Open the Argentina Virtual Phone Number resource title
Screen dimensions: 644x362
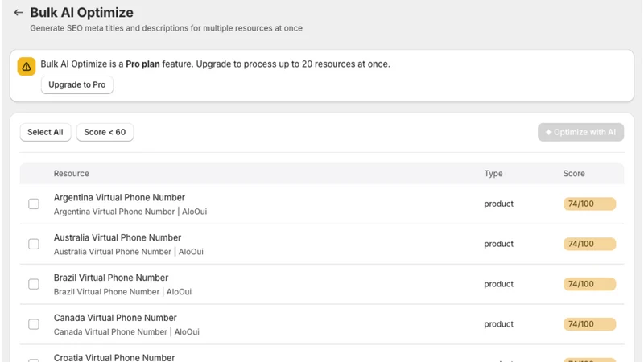[119, 197]
